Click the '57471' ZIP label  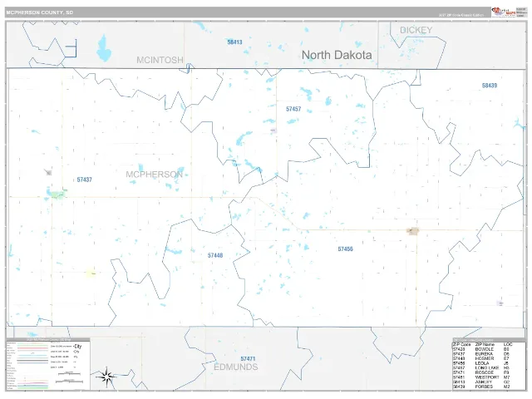coord(248,358)
